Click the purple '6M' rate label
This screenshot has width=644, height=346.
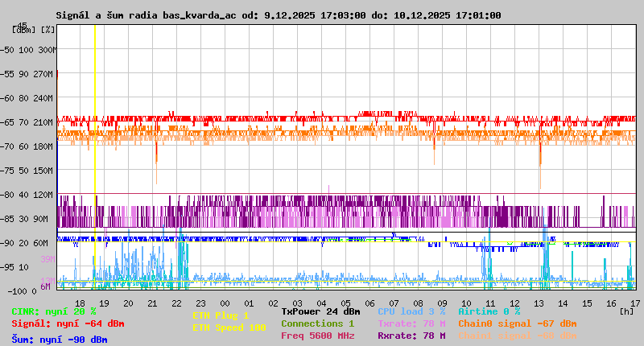[x=46, y=286]
